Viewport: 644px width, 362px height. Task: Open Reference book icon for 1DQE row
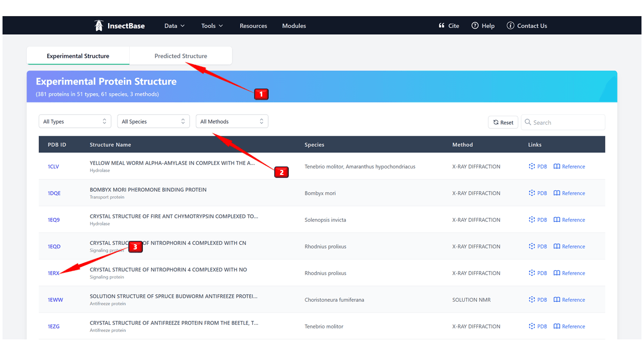(557, 193)
